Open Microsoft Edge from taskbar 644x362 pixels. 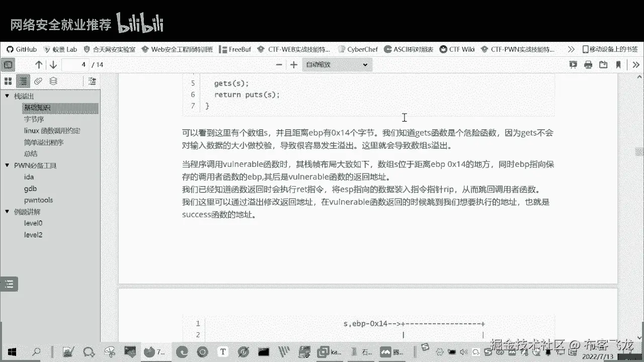pyautogui.click(x=183, y=351)
